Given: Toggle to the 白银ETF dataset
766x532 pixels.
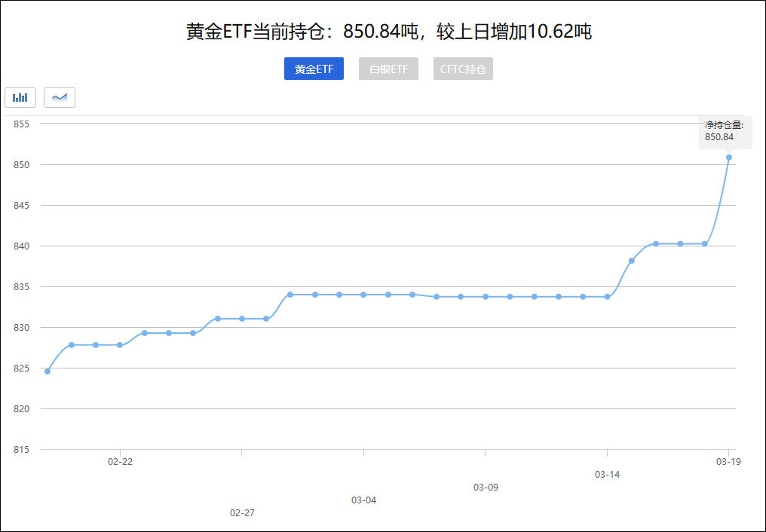Looking at the screenshot, I should coord(388,69).
